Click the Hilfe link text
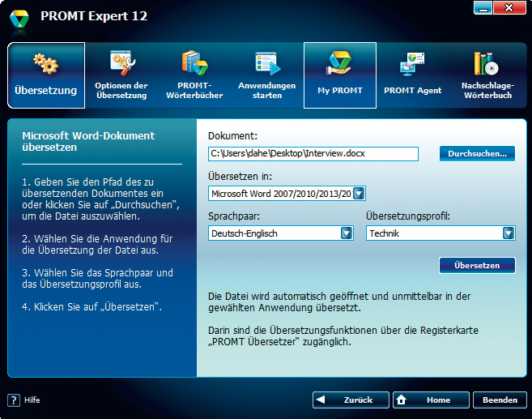The width and height of the screenshot is (532, 419). pos(32,400)
